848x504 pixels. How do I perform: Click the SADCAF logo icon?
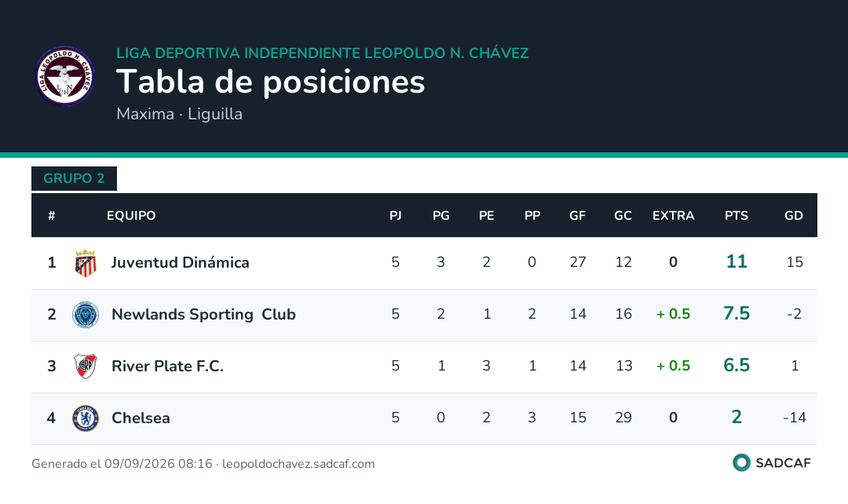click(x=741, y=463)
